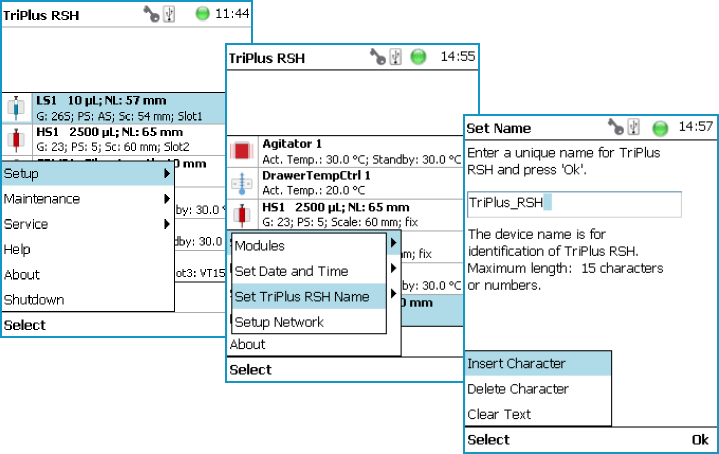This screenshot has width=719, height=454.
Task: Click the 14:55 clock display
Action: point(458,56)
